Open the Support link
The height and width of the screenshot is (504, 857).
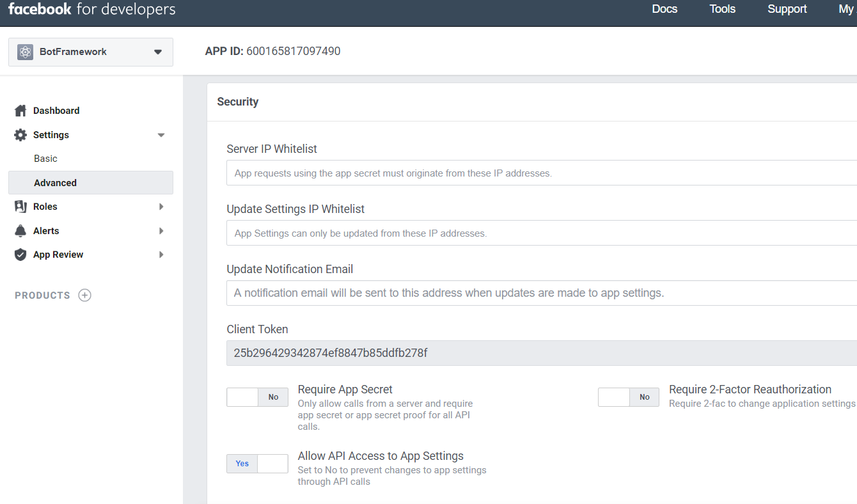[787, 9]
